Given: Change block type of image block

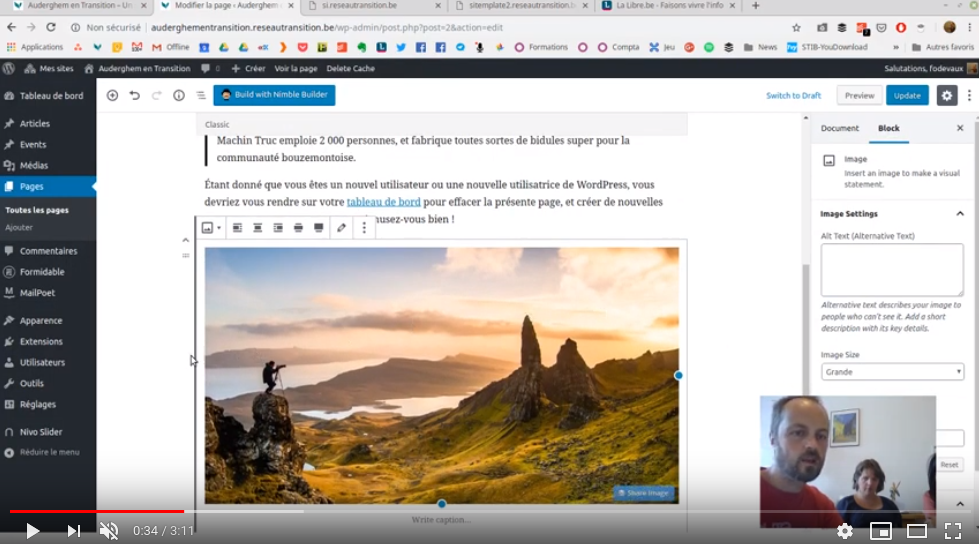Looking at the screenshot, I should pos(211,228).
